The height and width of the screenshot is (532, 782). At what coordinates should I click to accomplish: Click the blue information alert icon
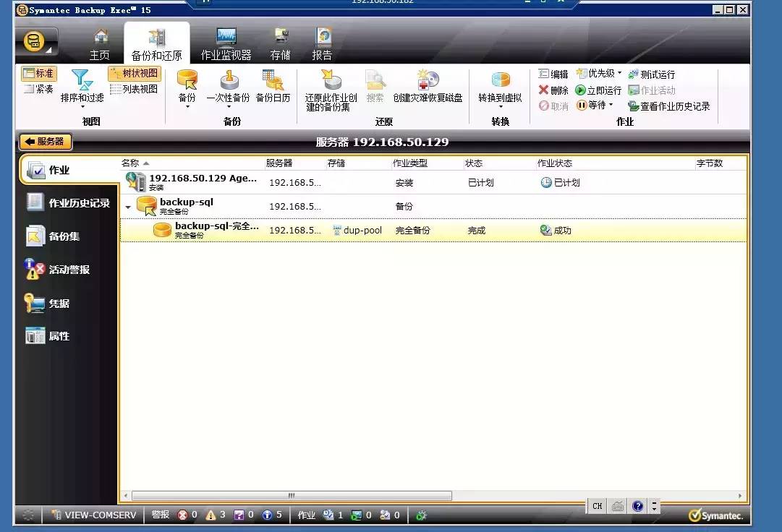[x=268, y=515]
